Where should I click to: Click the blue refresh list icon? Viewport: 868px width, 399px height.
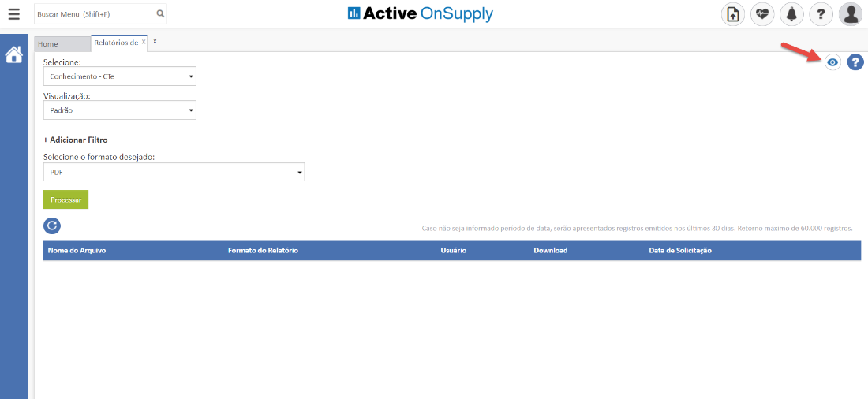tap(52, 226)
